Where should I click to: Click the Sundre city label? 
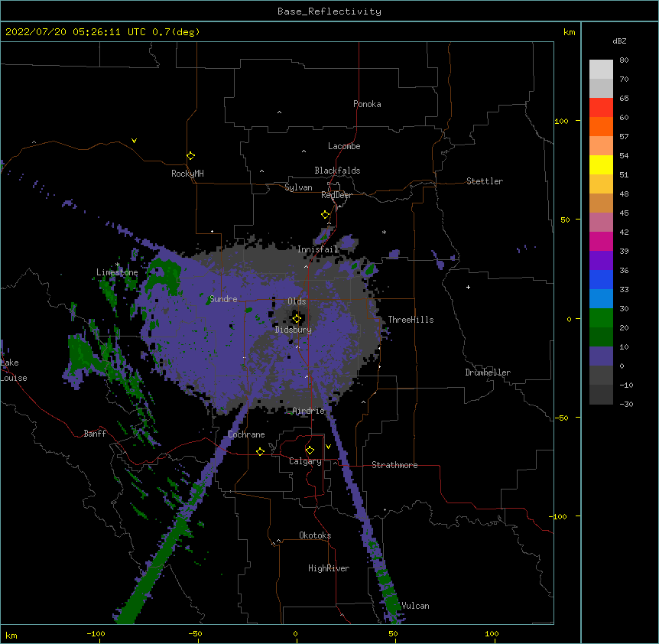pyautogui.click(x=223, y=299)
